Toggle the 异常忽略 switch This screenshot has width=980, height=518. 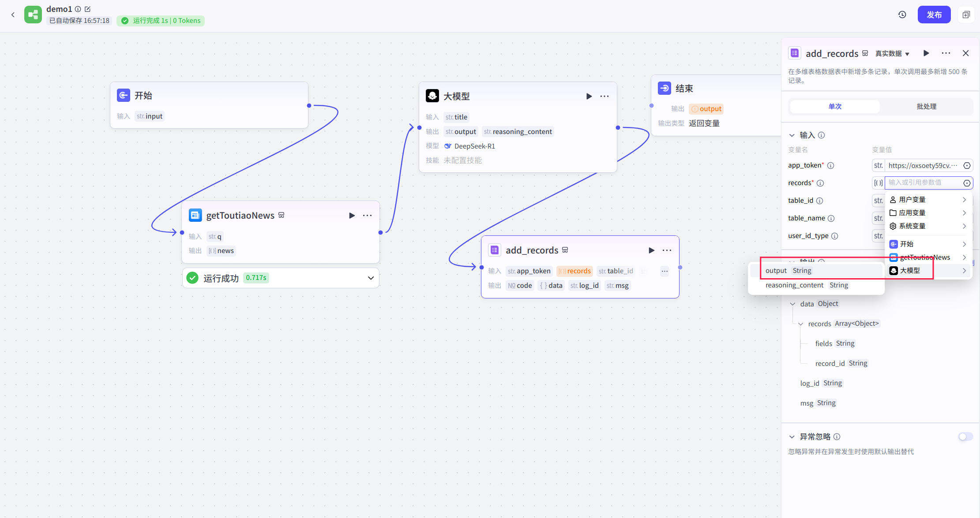pos(965,436)
